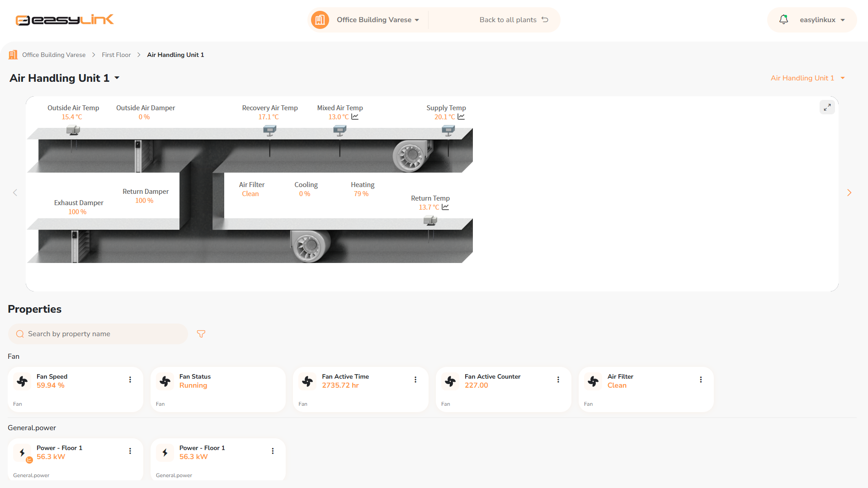The width and height of the screenshot is (868, 488).
Task: Focus the Search by property name field
Action: [98, 334]
